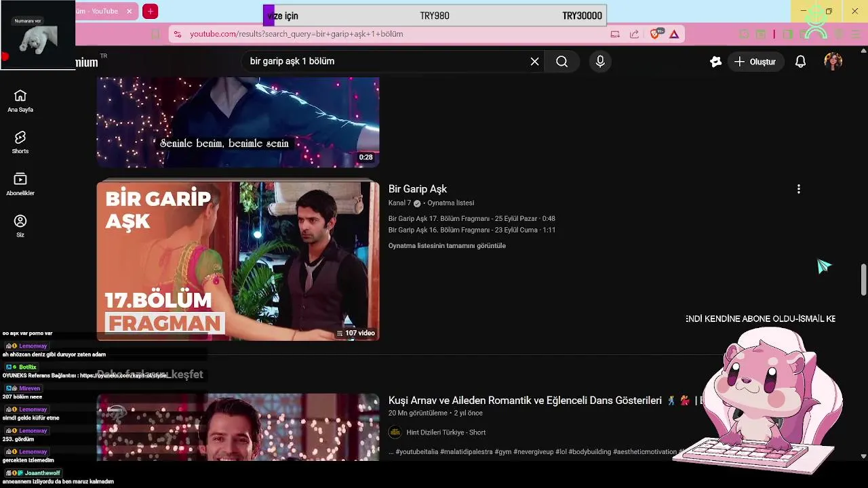Open Bir Garip Aşk 16. Bölüm Fragmanı entry
This screenshot has height=488, width=868.
(472, 230)
